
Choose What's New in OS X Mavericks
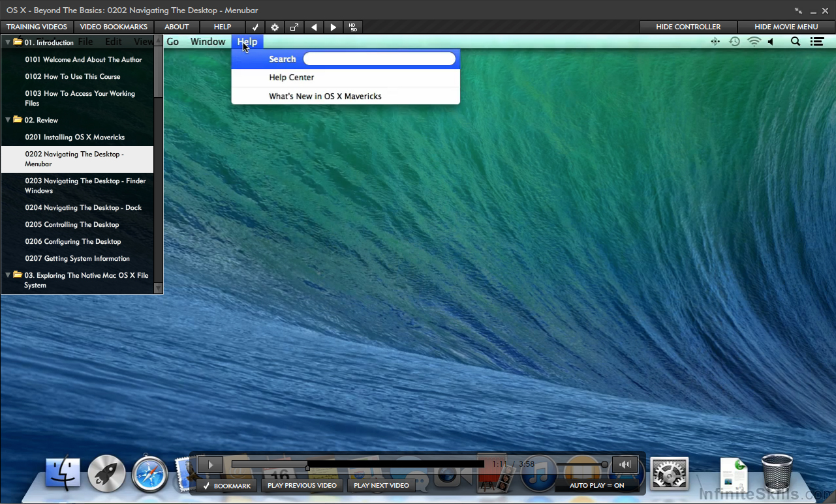click(346, 96)
